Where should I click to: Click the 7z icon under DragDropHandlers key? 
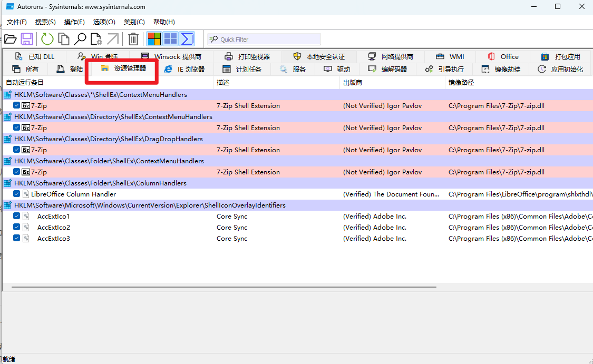26,150
